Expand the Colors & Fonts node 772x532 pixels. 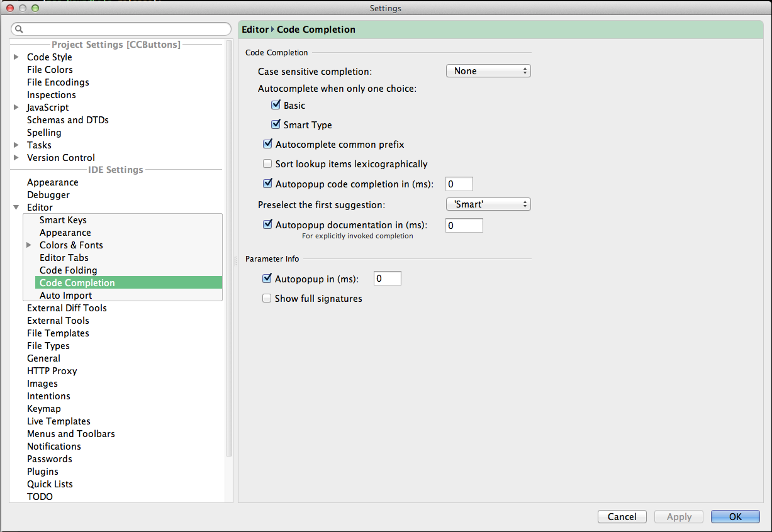[x=29, y=245]
